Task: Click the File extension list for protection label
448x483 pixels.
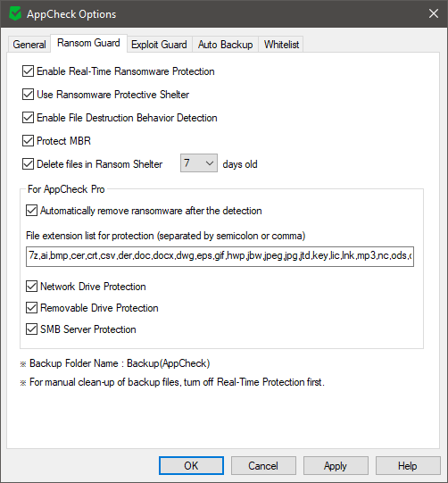Action: 166,236
